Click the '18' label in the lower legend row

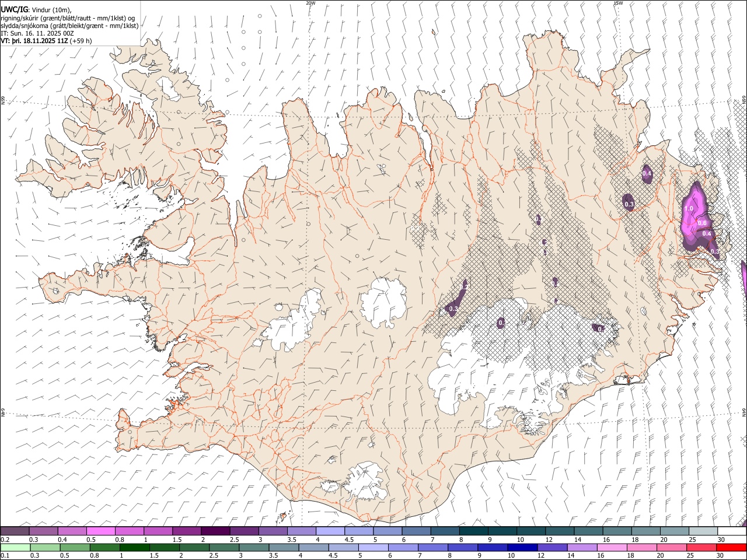point(630,556)
